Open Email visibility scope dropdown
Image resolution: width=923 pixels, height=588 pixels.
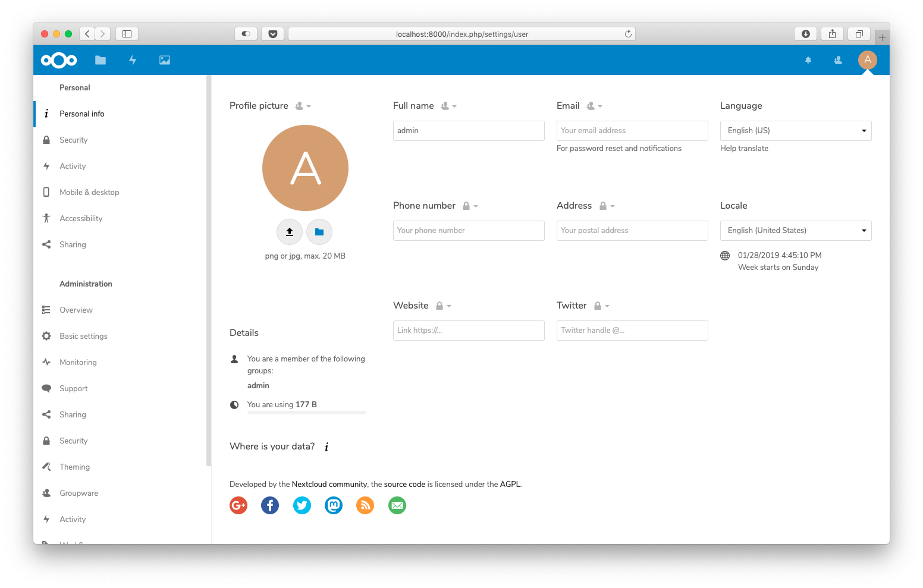tap(595, 106)
